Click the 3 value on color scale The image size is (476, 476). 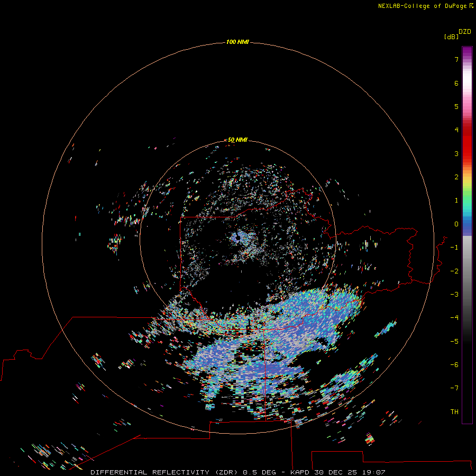tap(456, 153)
